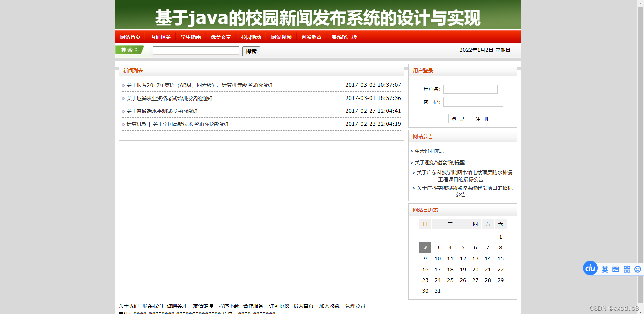This screenshot has height=314, width=644.
Task: Click the scrollbar up arrow
Action: 640,3
